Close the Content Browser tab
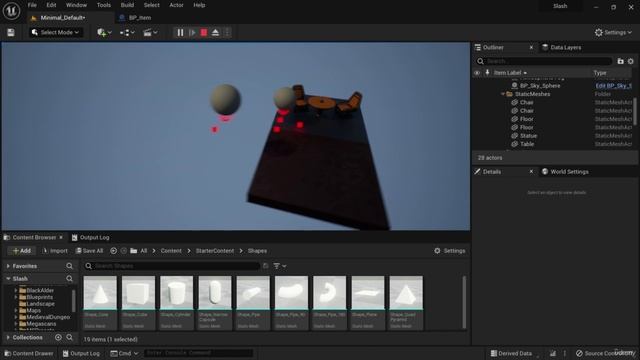640x360 pixels. tap(61, 237)
